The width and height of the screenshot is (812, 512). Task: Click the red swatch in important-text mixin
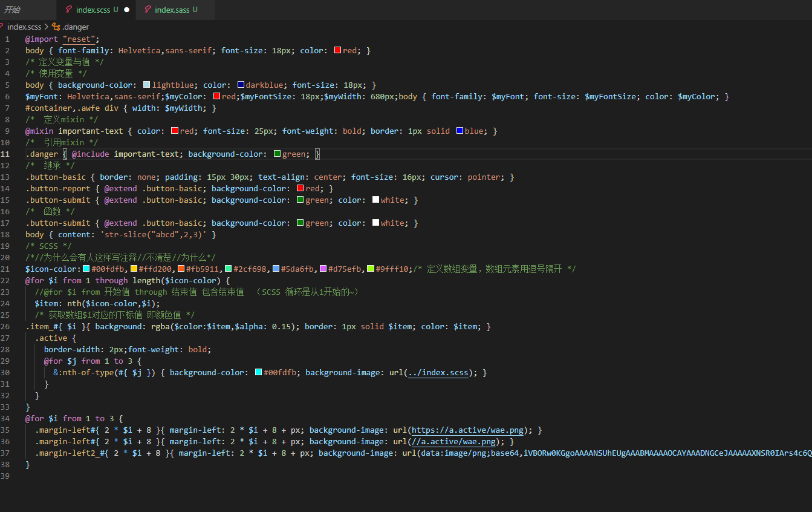click(175, 131)
